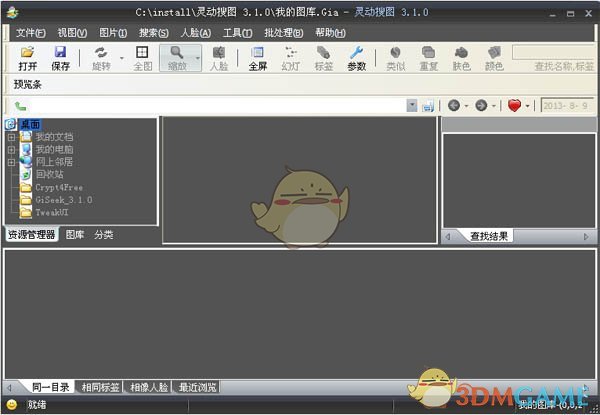The height and width of the screenshot is (415, 600).
Task: Open the forward history dropdown arrow
Action: tap(494, 106)
